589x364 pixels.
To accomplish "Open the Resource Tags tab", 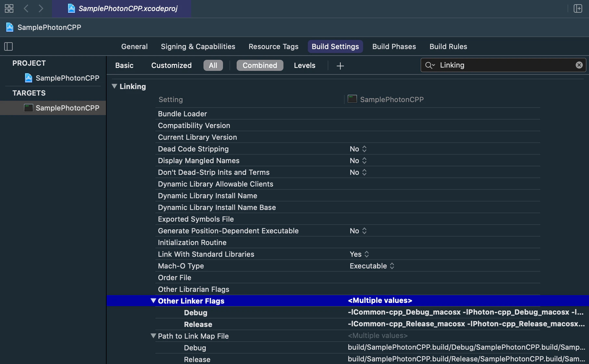I will click(273, 46).
